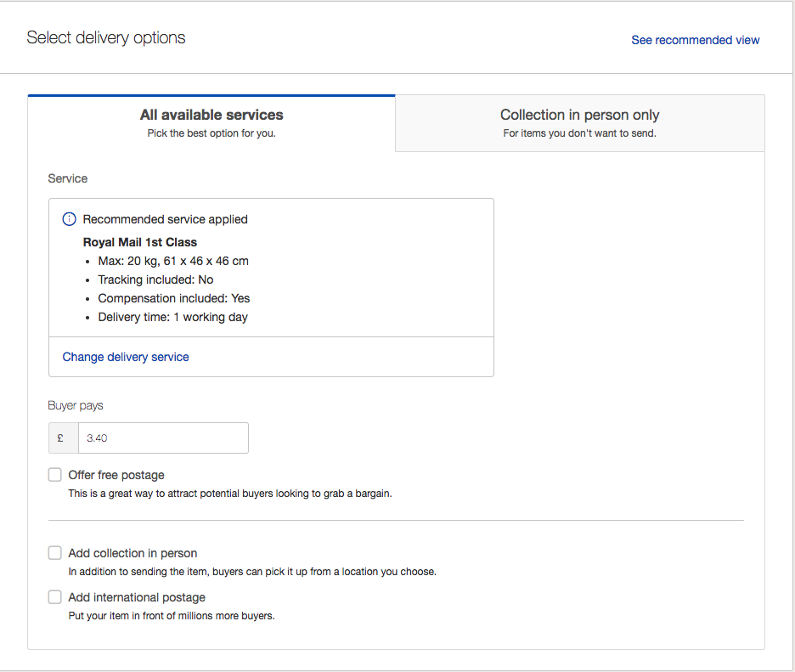Click the Compensation included Yes line
The height and width of the screenshot is (672, 795).
tap(174, 299)
